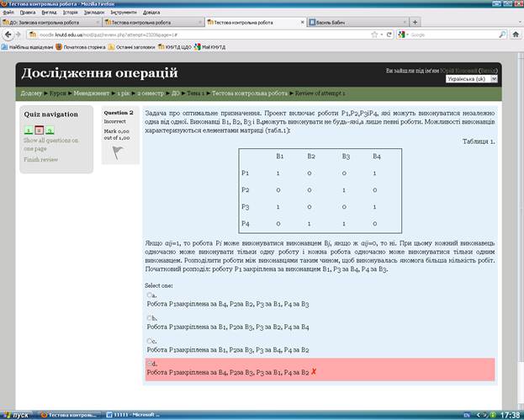Open the Правка menu
Viewport: 524px width, 420px height.
[28, 13]
